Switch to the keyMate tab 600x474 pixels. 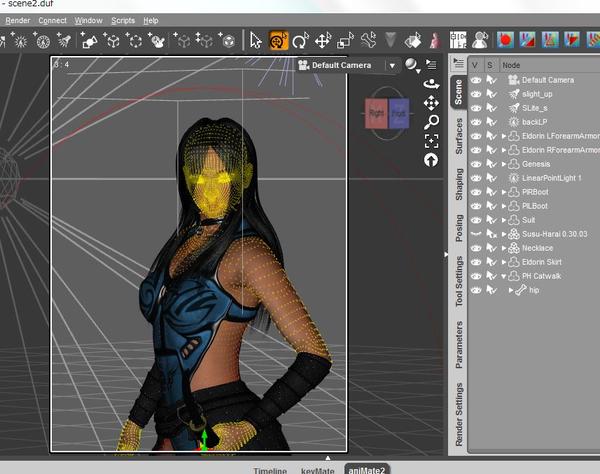tap(318, 470)
